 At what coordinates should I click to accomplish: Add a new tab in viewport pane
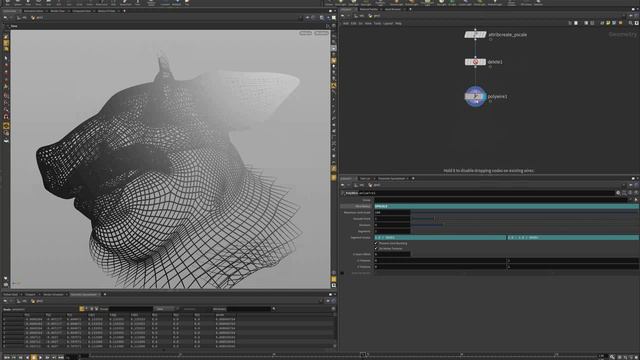124,11
